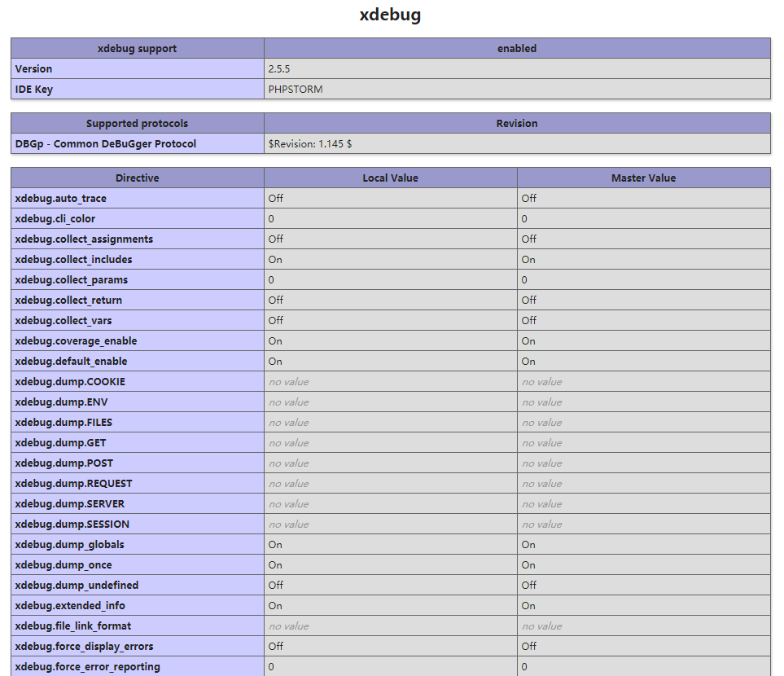This screenshot has height=676, width=784.
Task: Click local value 'Off' for xdebug.dump_undefined
Action: (275, 586)
